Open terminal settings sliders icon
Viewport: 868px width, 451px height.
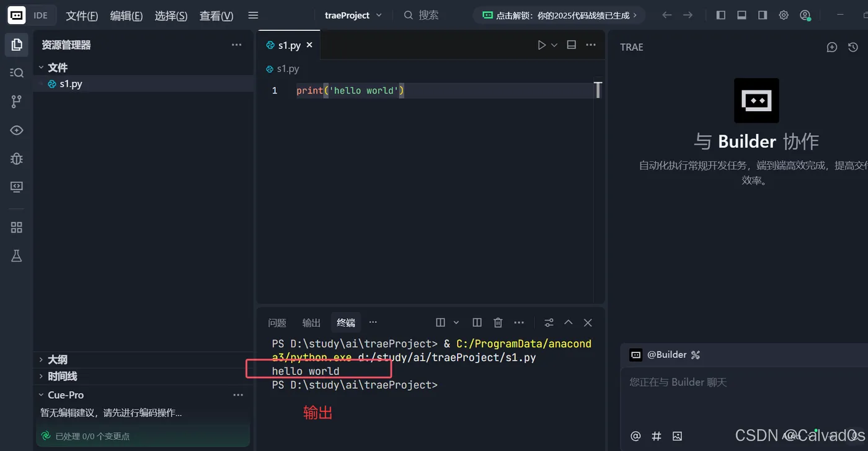(x=549, y=323)
